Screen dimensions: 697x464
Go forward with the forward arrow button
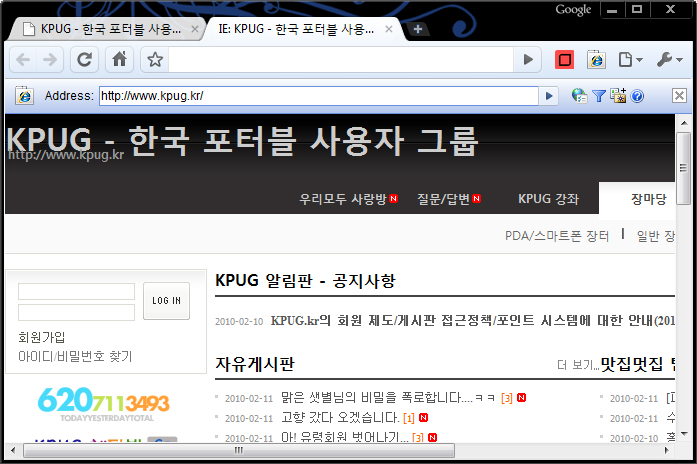[x=50, y=59]
